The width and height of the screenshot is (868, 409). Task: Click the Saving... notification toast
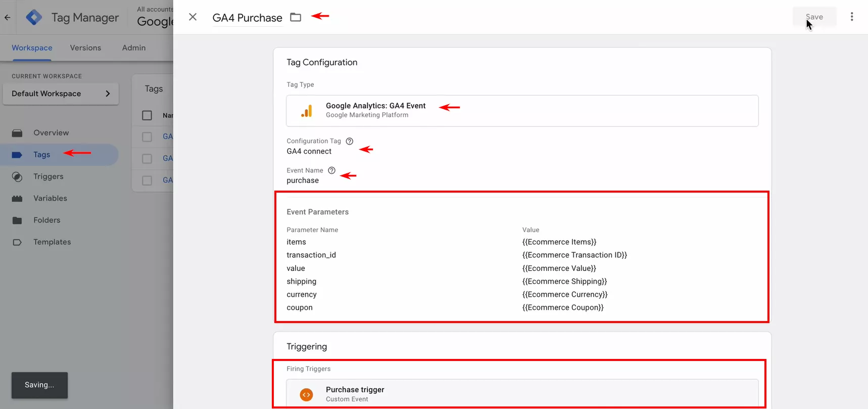[39, 385]
